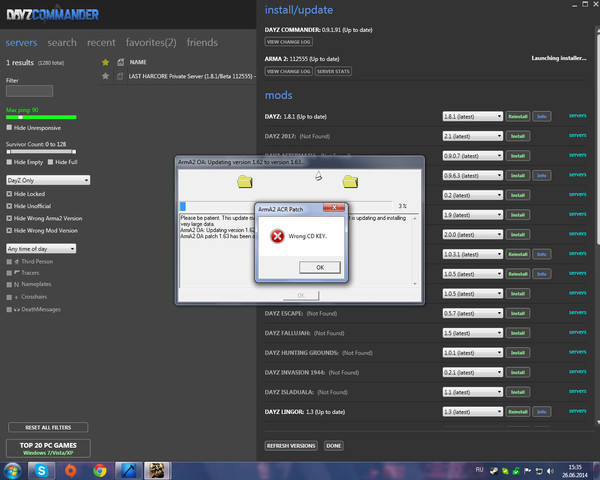This screenshot has width=600, height=480.
Task: Star the LAST HARCORE Private Server row
Action: coord(106,76)
